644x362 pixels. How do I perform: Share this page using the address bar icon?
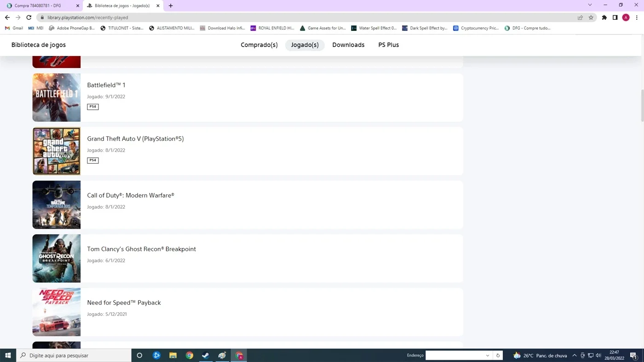click(580, 17)
